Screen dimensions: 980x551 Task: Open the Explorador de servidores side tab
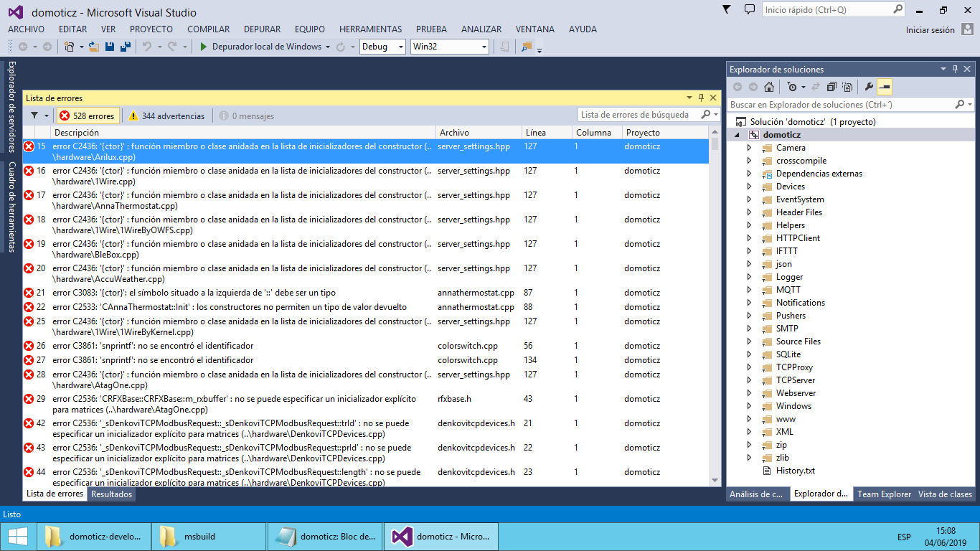pos(11,106)
